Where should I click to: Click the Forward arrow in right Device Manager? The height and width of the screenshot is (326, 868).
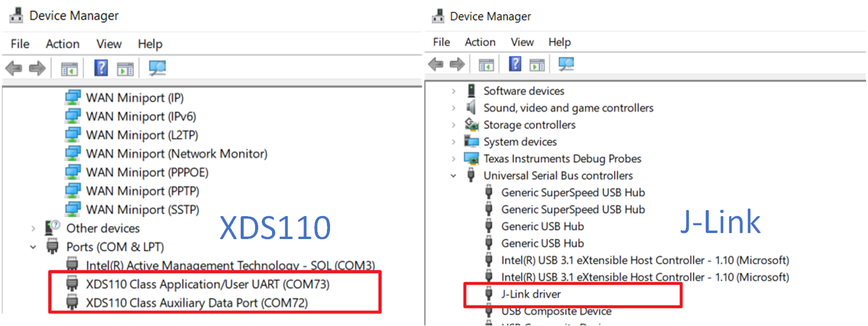(457, 64)
